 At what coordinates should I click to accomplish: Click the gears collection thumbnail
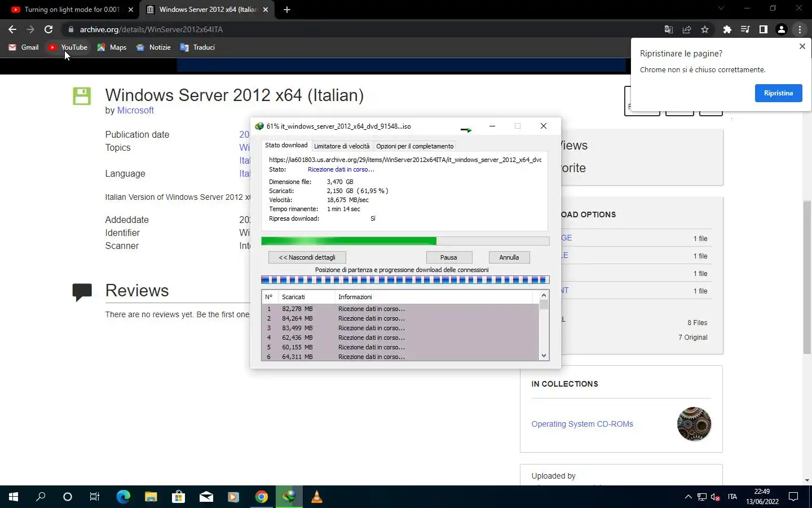(x=694, y=424)
